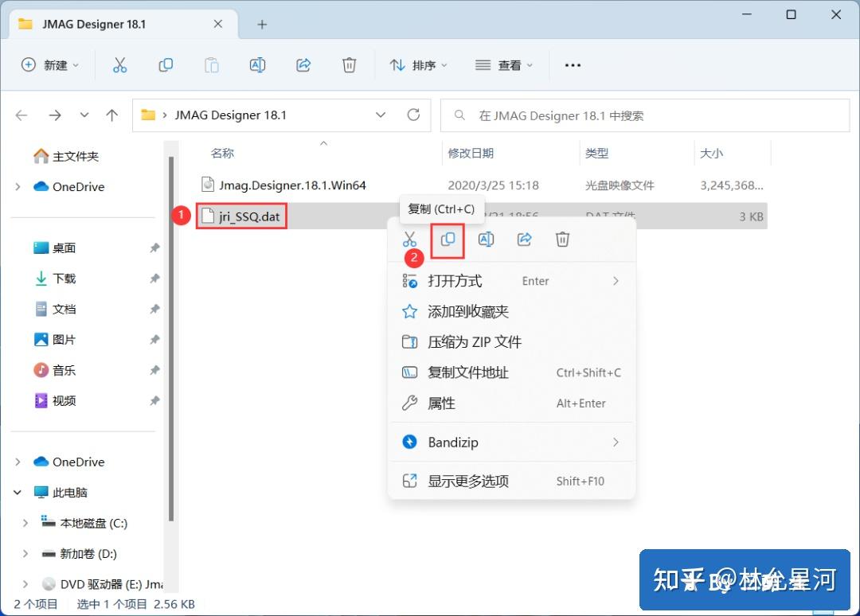
Task: Click the Copy icon highlighted in the context menu
Action: (x=448, y=240)
